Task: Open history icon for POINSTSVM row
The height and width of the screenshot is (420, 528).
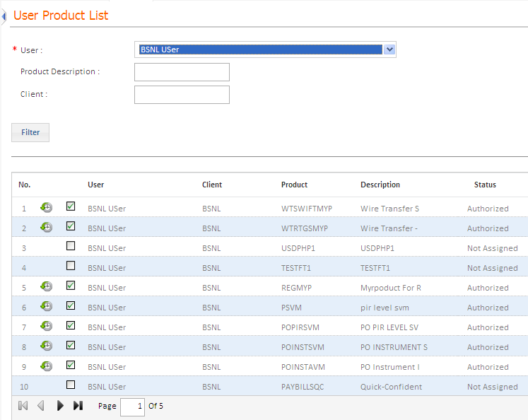Action: 46,346
